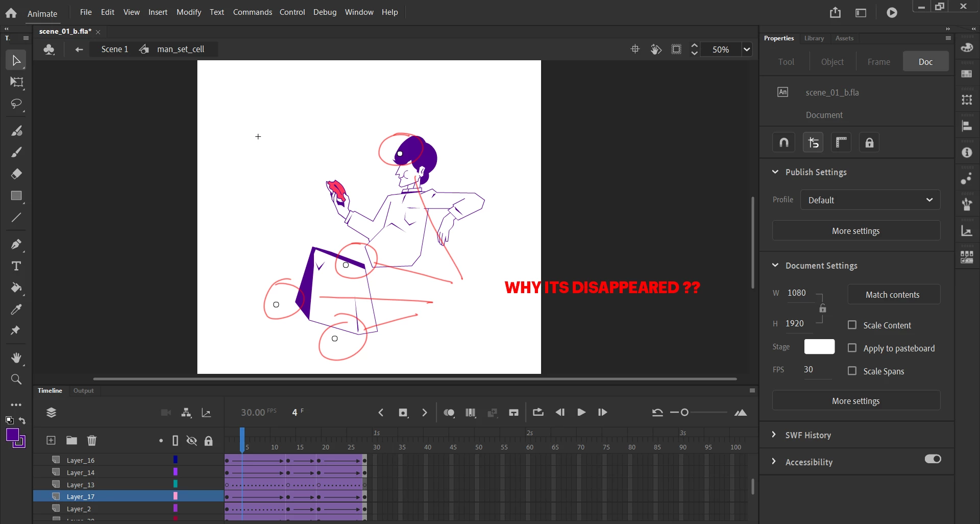Select the Paint Bucket tool

tap(16, 288)
